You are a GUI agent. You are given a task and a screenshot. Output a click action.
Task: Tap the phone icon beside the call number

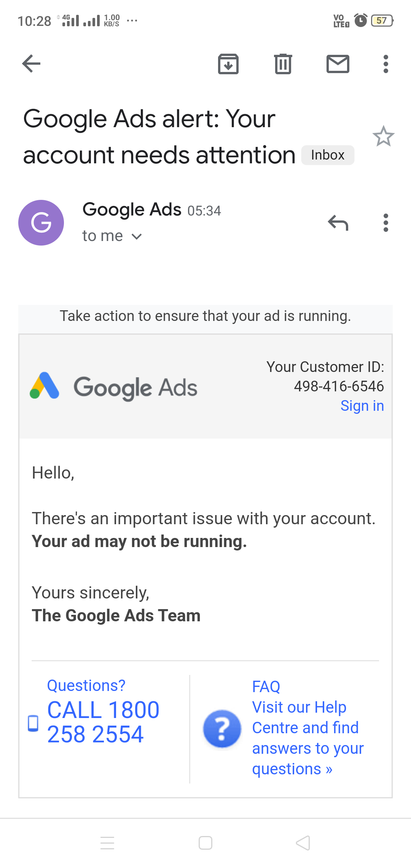33,723
